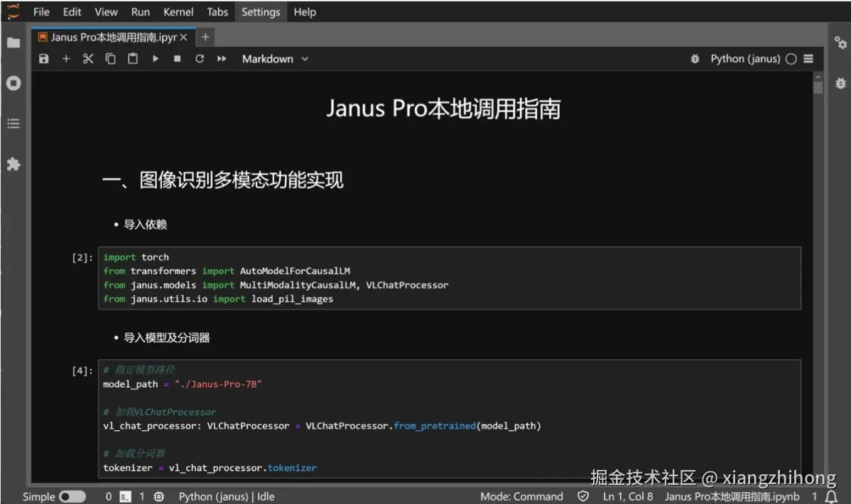Restart kernel and run all cells
The width and height of the screenshot is (851, 504).
[x=222, y=59]
